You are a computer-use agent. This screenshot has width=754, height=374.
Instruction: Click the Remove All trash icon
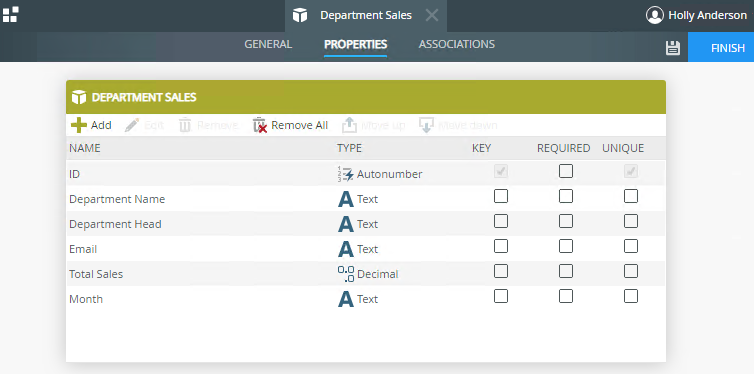pos(260,125)
